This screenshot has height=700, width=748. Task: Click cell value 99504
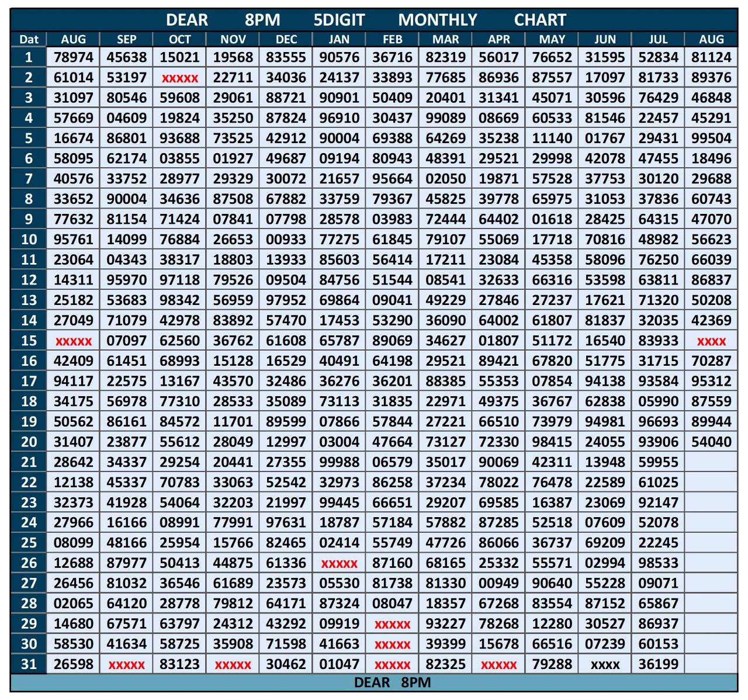pos(711,138)
